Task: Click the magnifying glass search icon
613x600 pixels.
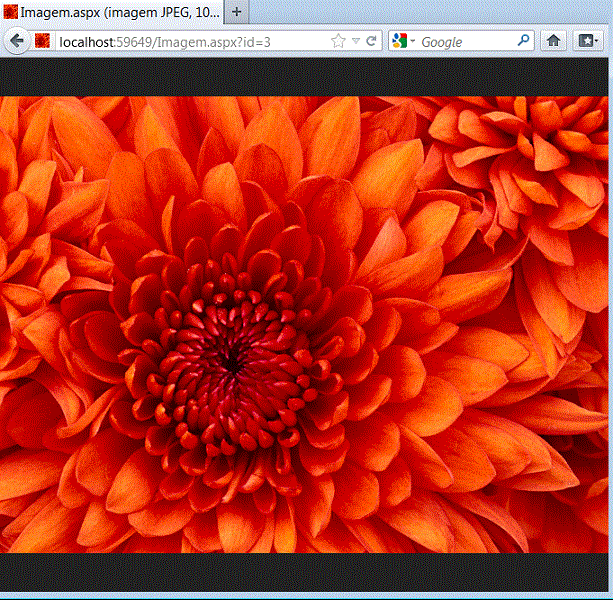Action: [x=523, y=40]
